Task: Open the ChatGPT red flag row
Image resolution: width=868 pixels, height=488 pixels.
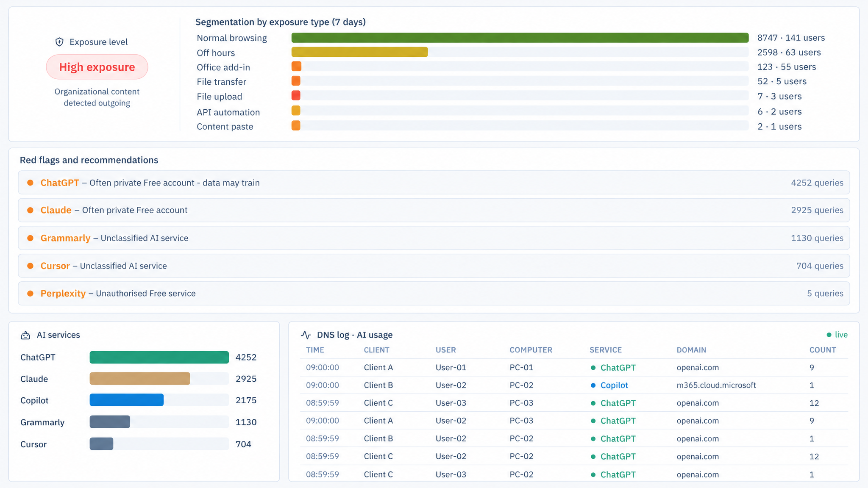Action: (x=434, y=183)
